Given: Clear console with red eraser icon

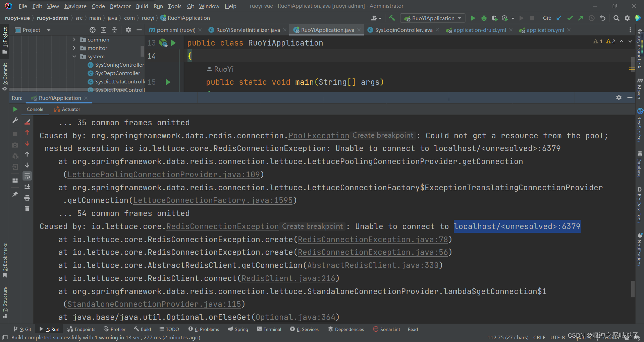Looking at the screenshot, I should (x=28, y=122).
